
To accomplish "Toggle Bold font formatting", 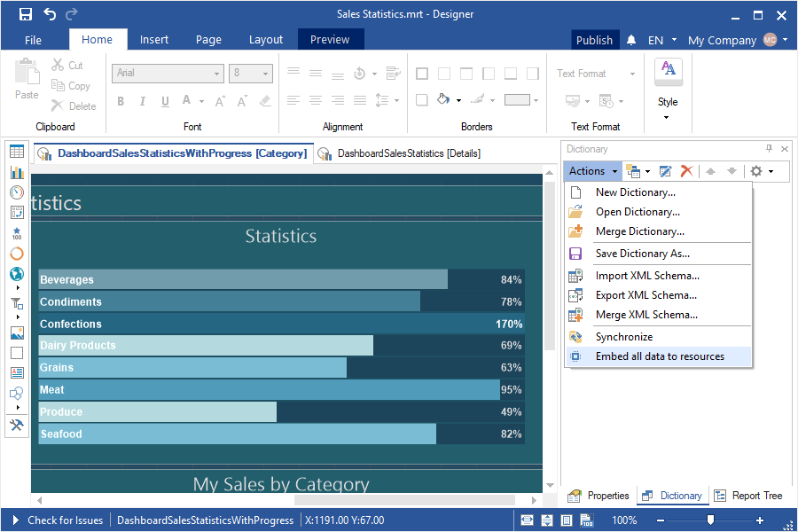I will click(120, 101).
